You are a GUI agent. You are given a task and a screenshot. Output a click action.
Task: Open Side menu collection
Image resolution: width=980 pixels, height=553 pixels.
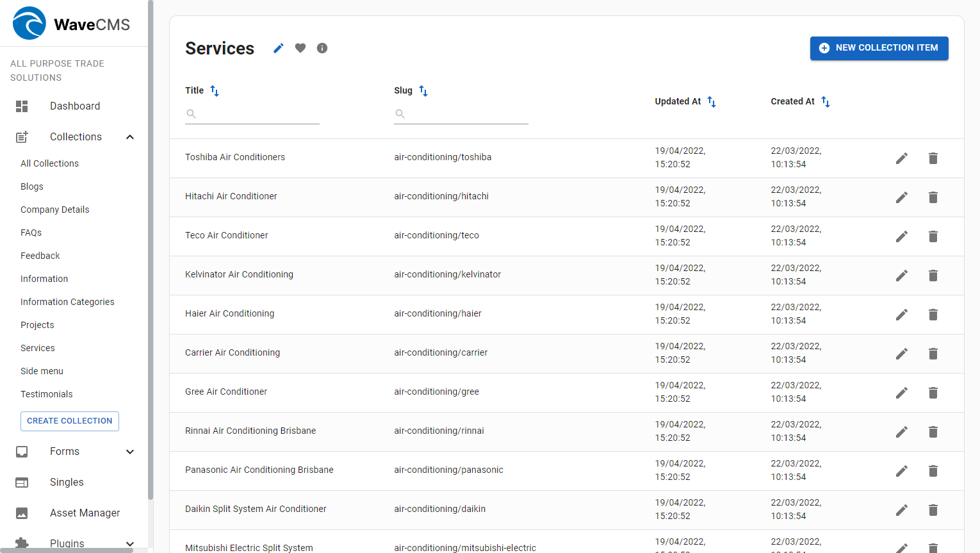tap(42, 371)
